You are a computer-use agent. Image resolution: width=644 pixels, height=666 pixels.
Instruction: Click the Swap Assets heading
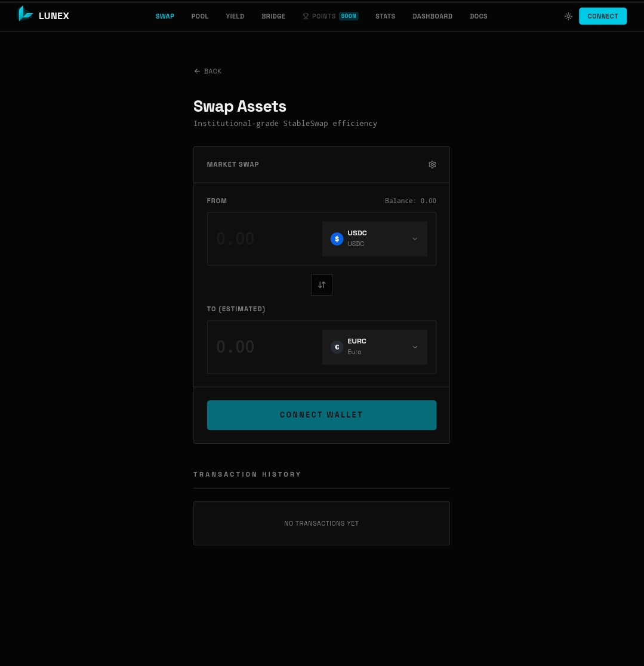pos(240,106)
